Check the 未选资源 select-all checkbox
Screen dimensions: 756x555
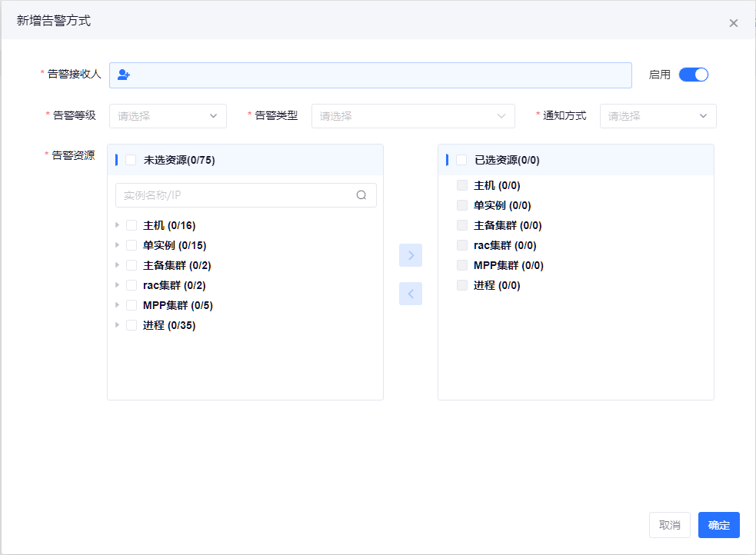coord(131,160)
